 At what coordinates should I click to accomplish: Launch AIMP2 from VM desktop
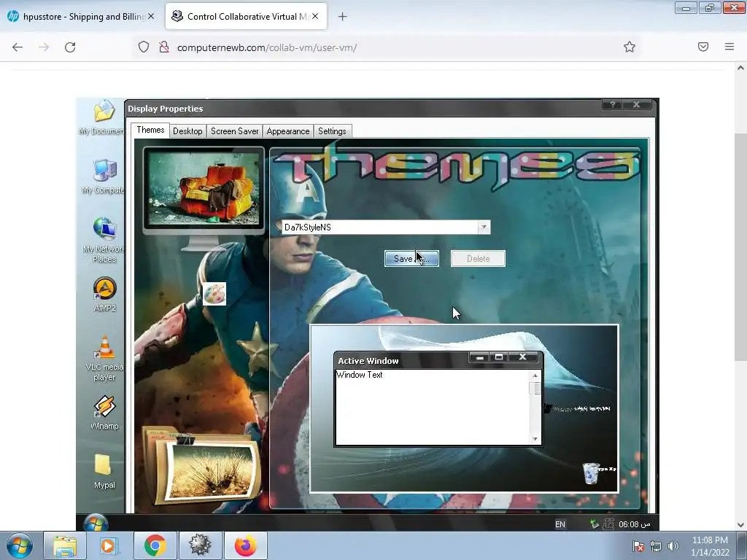point(105,294)
